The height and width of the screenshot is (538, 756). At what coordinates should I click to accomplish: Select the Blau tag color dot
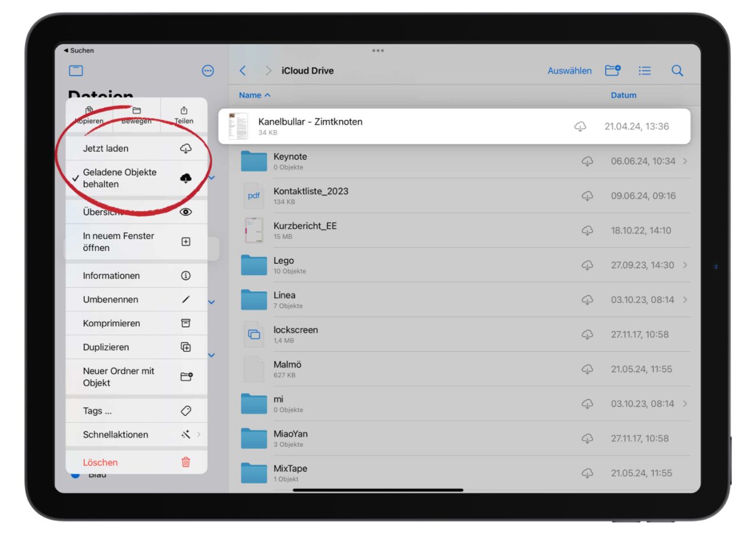click(75, 476)
